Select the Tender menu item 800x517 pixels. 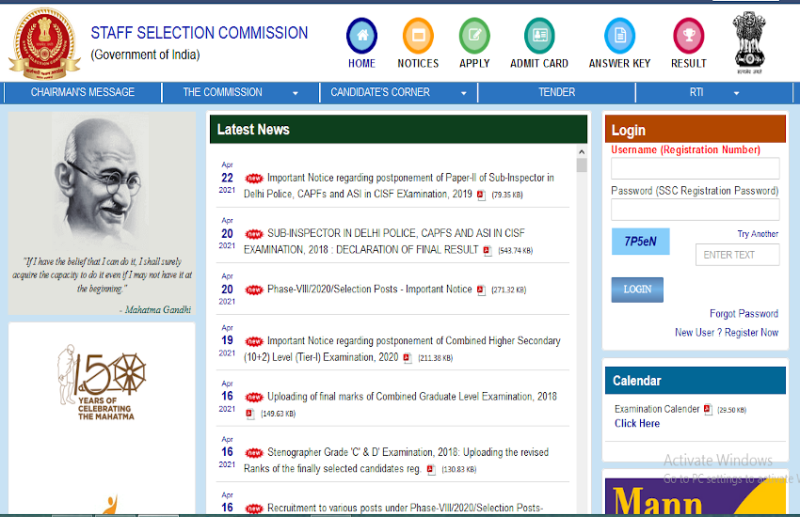tap(557, 92)
